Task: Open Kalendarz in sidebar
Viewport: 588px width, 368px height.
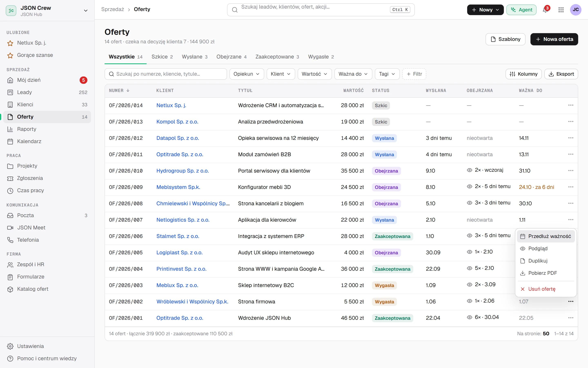Action: point(47,141)
